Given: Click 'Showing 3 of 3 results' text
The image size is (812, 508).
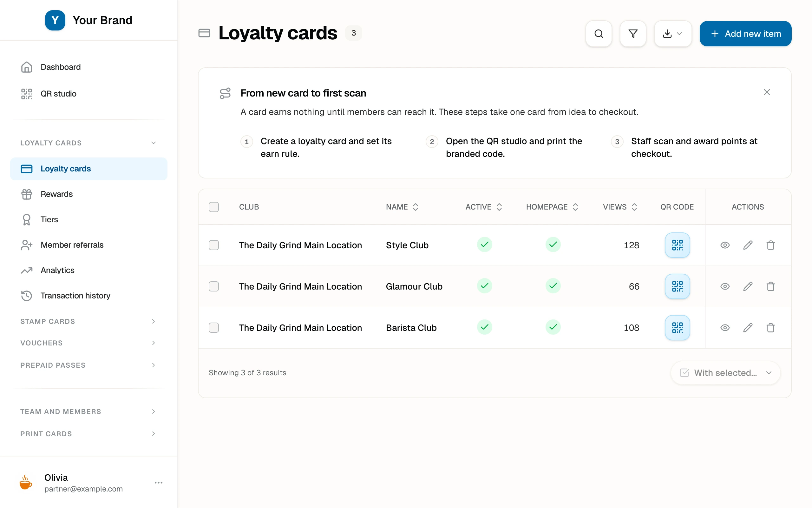Looking at the screenshot, I should [247, 373].
